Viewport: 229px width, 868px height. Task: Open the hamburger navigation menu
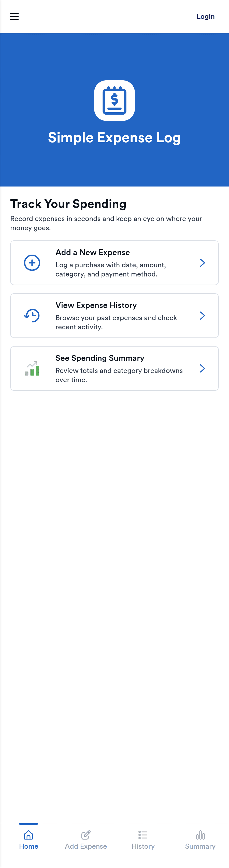(14, 17)
